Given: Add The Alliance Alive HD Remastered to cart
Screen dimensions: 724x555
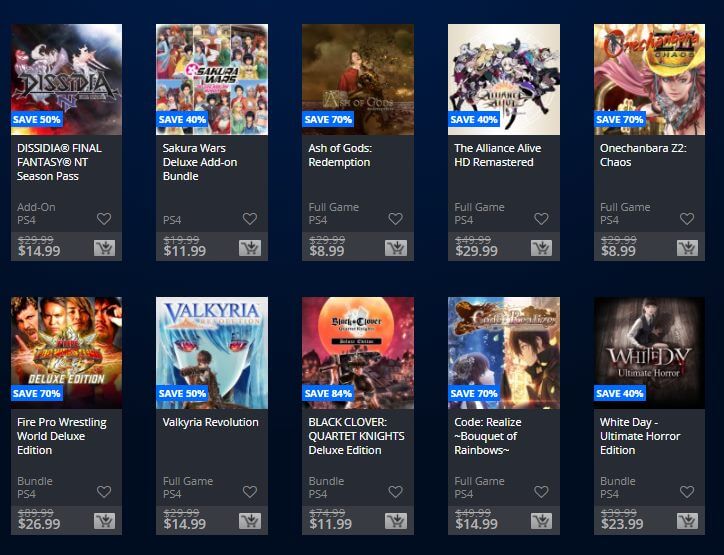Looking at the screenshot, I should (542, 248).
